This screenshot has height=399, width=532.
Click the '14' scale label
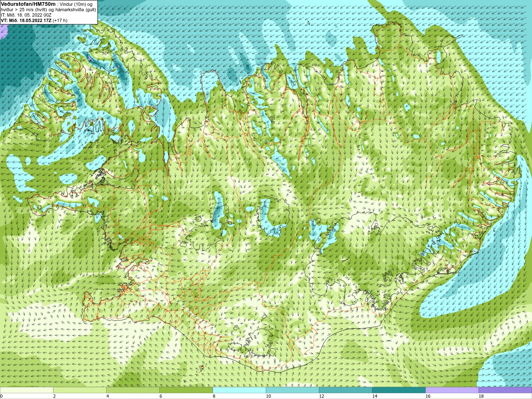pyautogui.click(x=375, y=396)
